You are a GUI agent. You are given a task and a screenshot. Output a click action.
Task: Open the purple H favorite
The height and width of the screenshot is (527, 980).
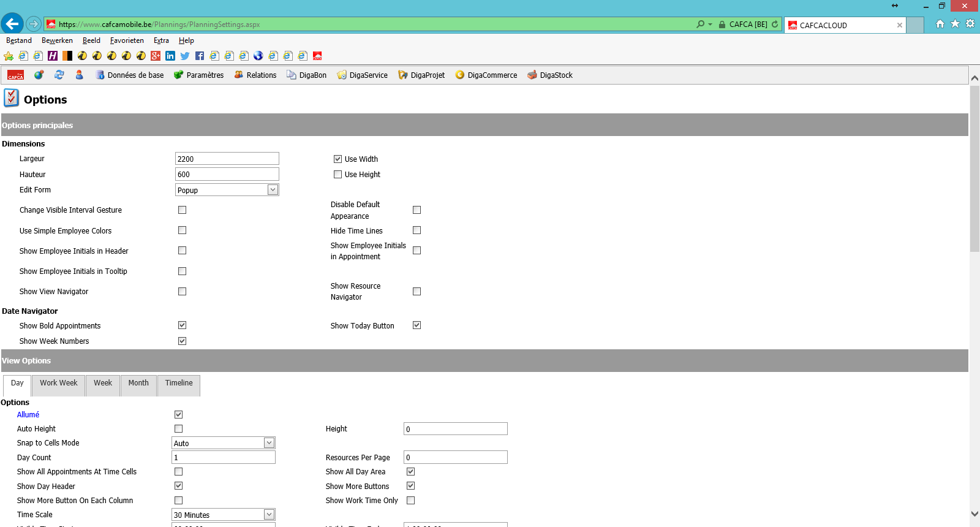click(x=53, y=56)
